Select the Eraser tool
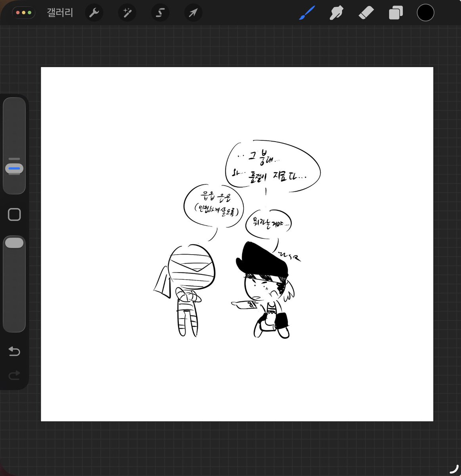 pyautogui.click(x=366, y=13)
